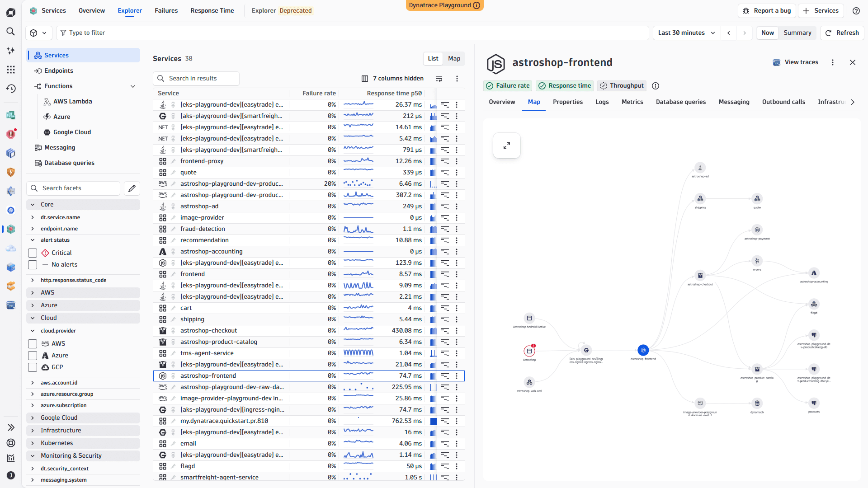Screen dimensions: 868x488
Task: Check the Critical alert status checkbox
Action: point(33,253)
